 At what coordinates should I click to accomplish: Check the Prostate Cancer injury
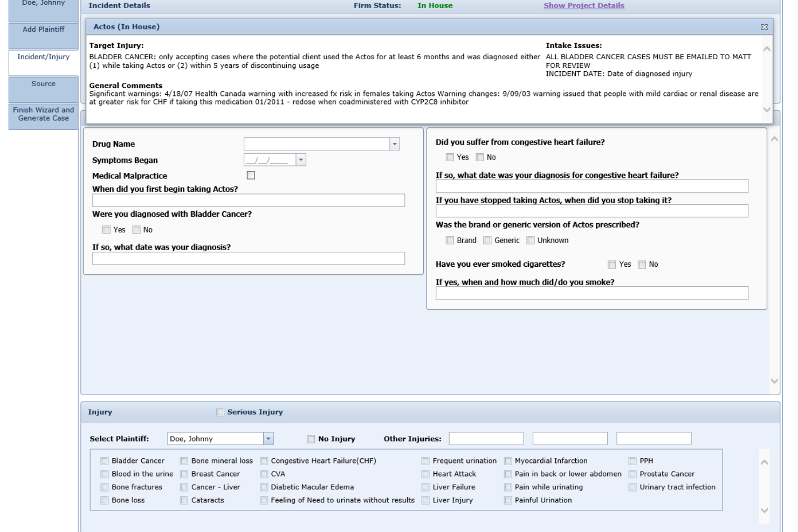[632, 474]
